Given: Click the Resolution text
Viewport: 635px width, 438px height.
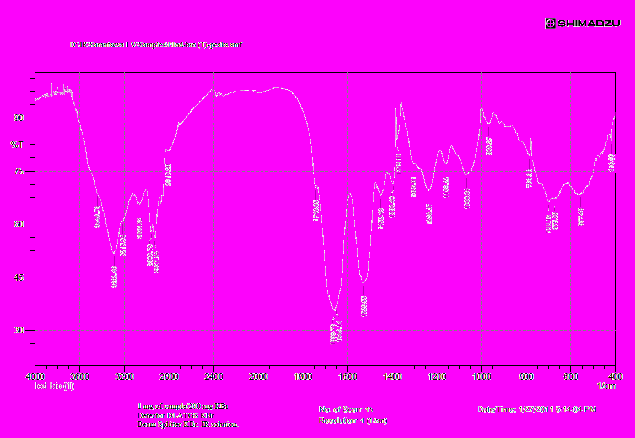Looking at the screenshot, I should (353, 421).
